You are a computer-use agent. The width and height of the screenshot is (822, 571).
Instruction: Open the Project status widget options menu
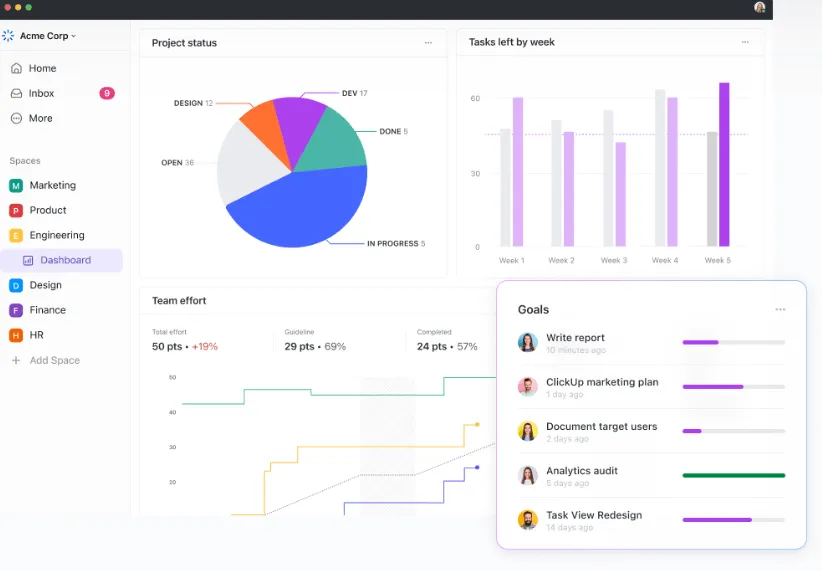[428, 42]
